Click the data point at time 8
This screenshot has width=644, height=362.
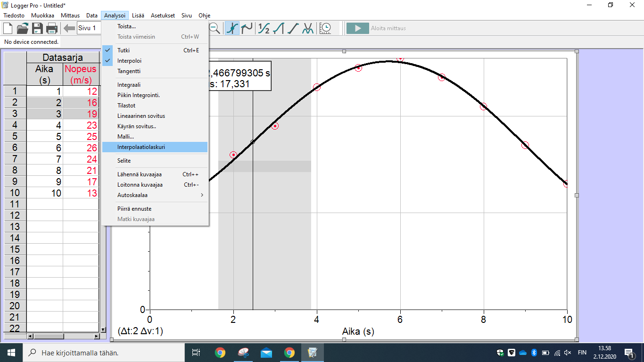(483, 107)
